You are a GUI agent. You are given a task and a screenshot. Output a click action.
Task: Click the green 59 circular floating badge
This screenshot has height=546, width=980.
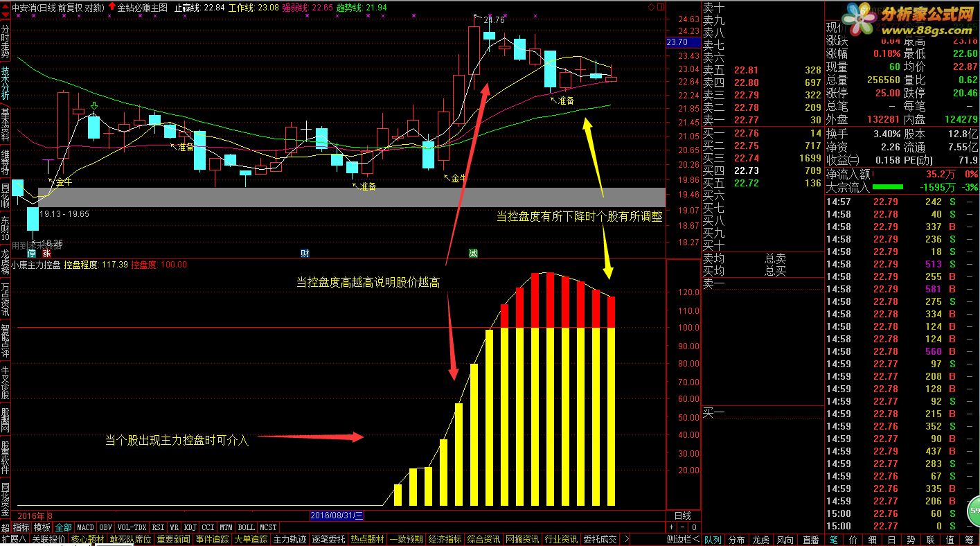[973, 512]
